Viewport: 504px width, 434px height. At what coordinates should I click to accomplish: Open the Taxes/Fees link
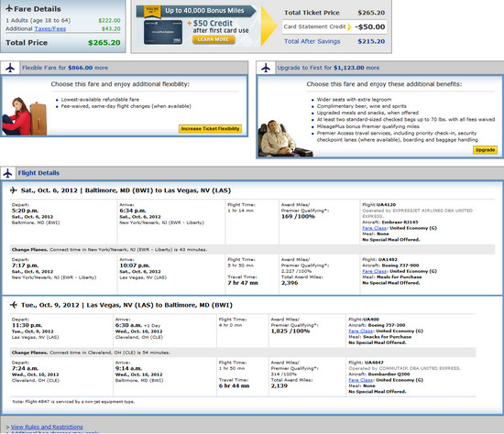pyautogui.click(x=50, y=28)
